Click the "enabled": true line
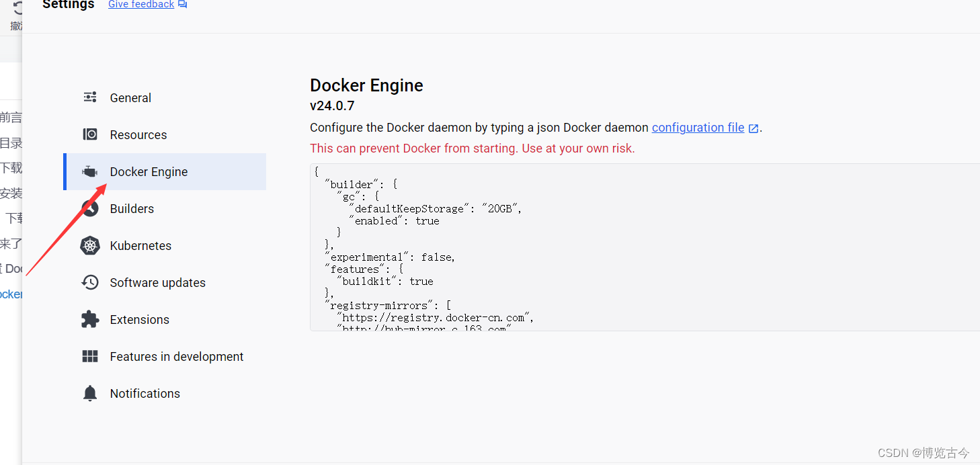 (394, 221)
